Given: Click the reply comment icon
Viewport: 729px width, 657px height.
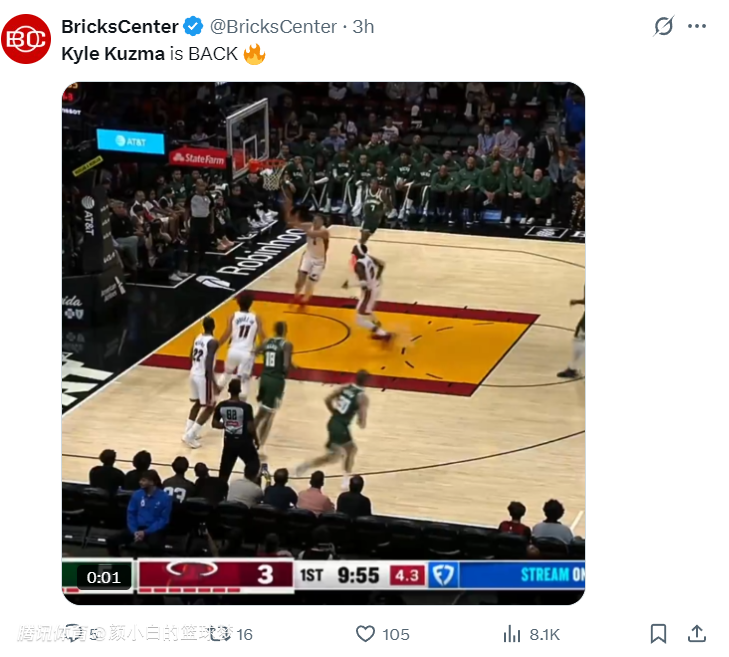Looking at the screenshot, I should click(74, 634).
